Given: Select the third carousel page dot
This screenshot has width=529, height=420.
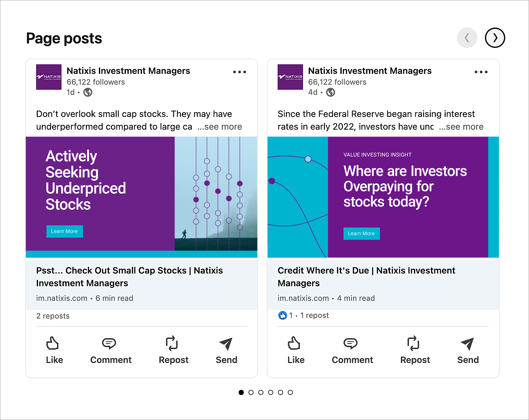Looking at the screenshot, I should coord(261,392).
